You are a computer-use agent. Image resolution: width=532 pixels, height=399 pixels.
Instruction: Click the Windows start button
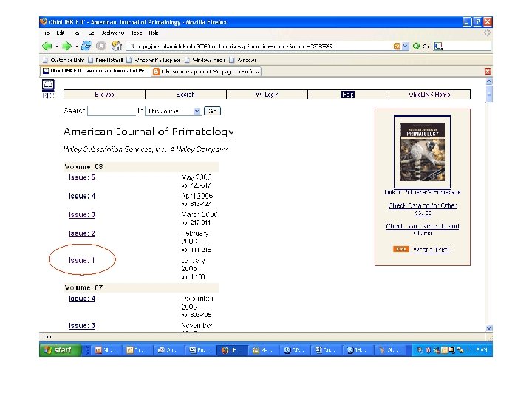tap(60, 349)
